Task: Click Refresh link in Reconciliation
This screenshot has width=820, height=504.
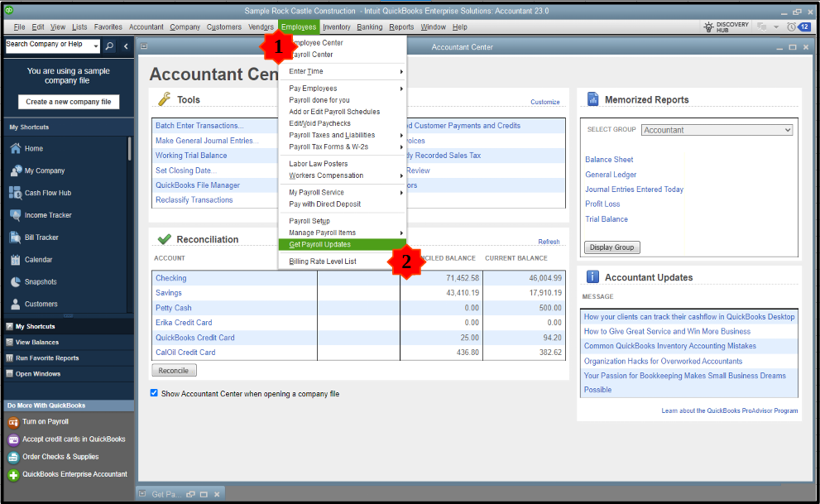Action: point(549,242)
